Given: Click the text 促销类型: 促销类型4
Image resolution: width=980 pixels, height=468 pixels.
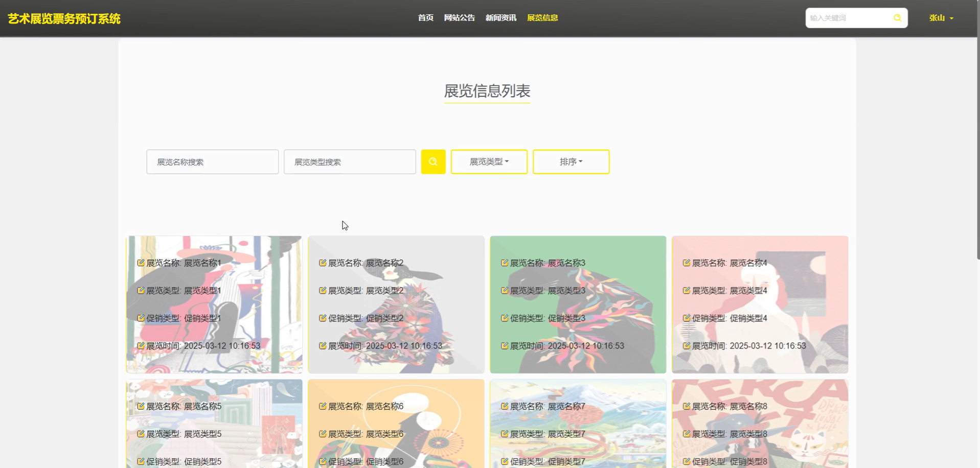Looking at the screenshot, I should pos(730,318).
